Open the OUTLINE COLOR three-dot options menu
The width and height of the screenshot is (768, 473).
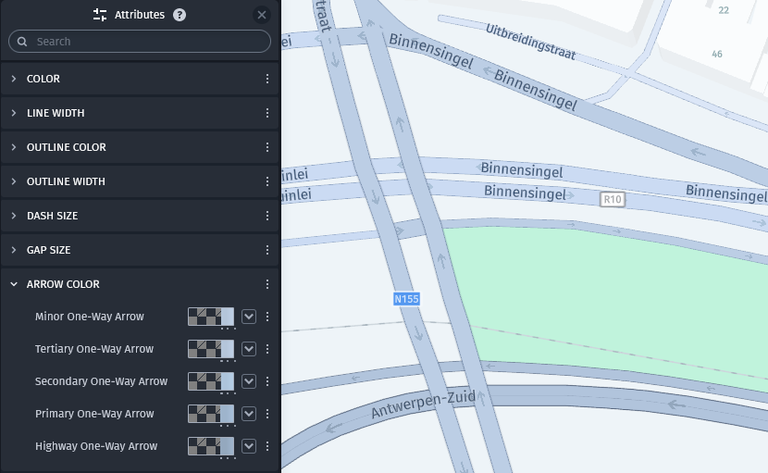tap(267, 147)
